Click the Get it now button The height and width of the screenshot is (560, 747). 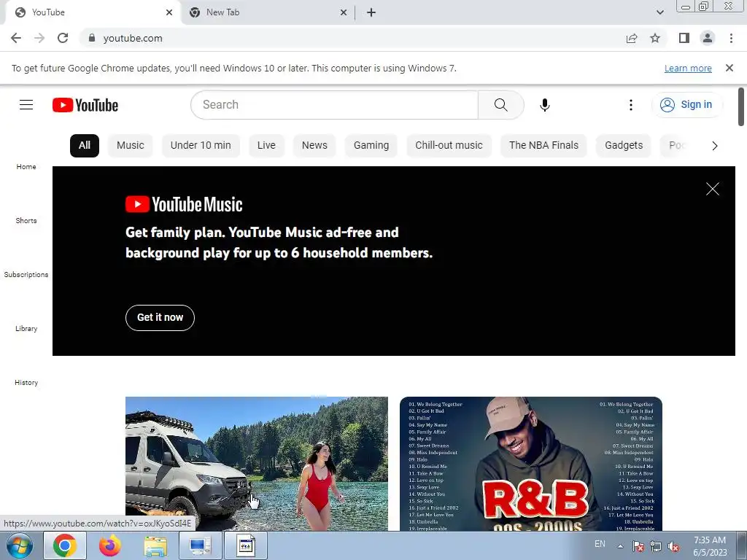(160, 318)
